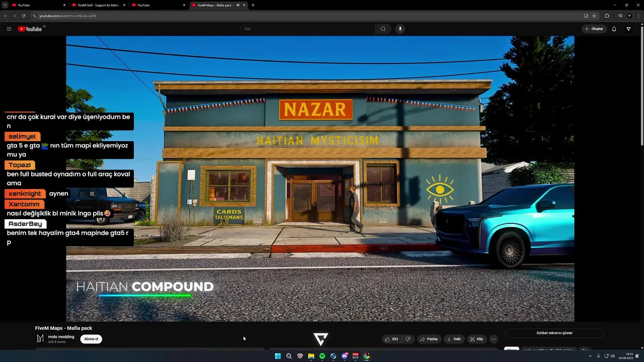Show hidden system tray icons chevron
Image resolution: width=644 pixels, height=362 pixels.
[x=590, y=356]
